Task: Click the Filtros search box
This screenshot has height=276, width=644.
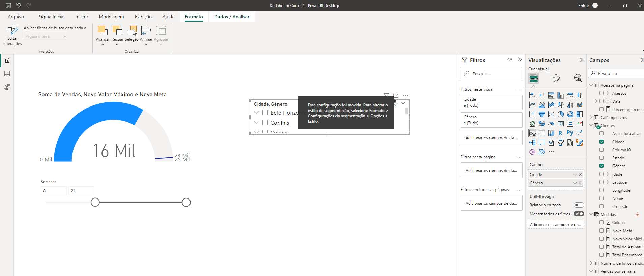Action: (491, 74)
